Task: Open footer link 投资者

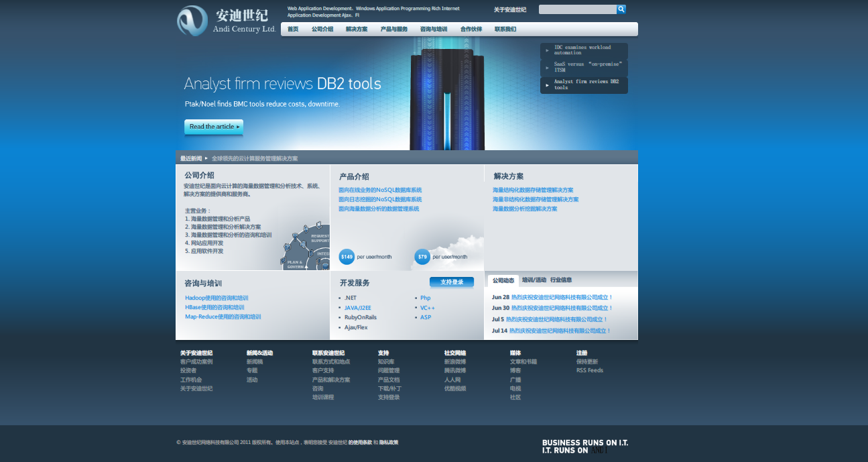Action: [188, 371]
